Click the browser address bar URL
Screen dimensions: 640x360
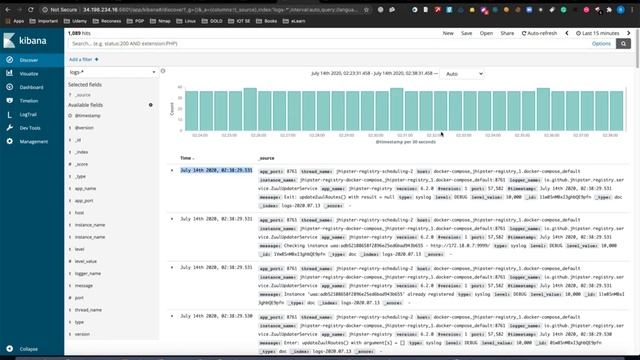point(220,9)
